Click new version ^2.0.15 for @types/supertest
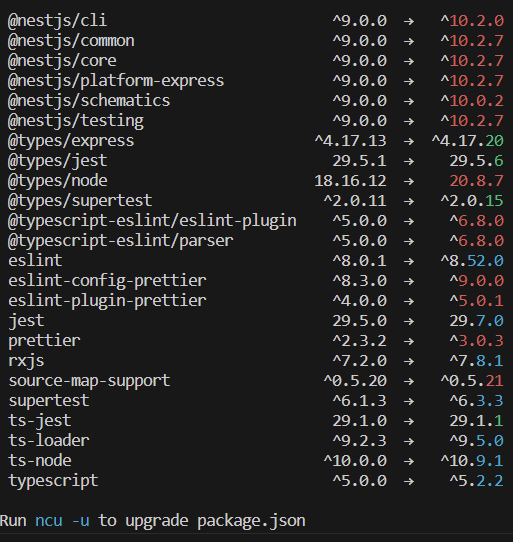This screenshot has height=542, width=513. pyautogui.click(x=472, y=202)
